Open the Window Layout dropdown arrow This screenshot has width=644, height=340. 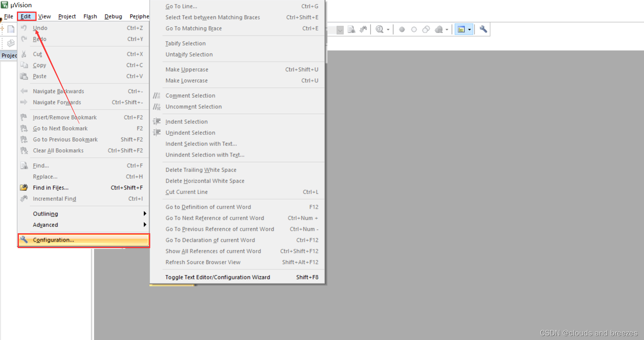[x=469, y=29]
